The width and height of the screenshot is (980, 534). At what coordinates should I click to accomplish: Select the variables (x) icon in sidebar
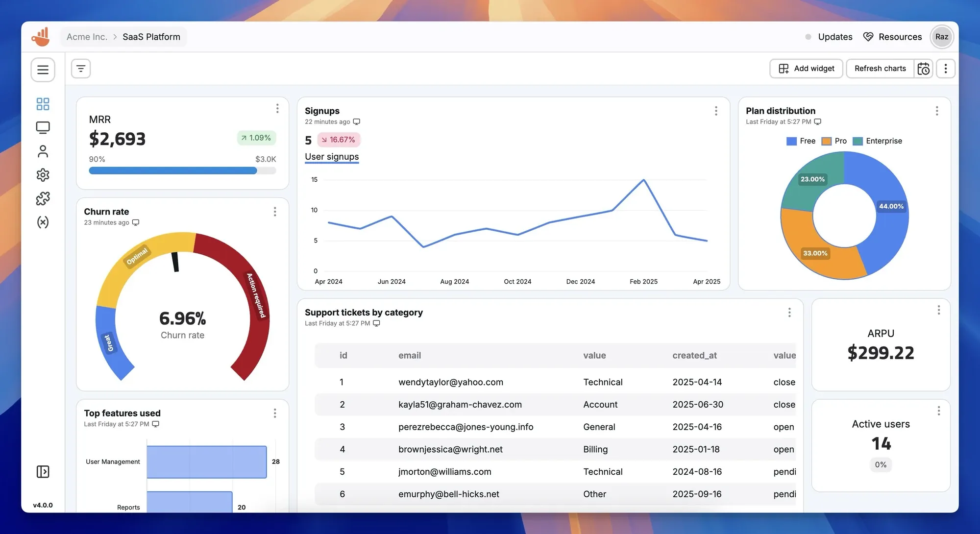(43, 222)
